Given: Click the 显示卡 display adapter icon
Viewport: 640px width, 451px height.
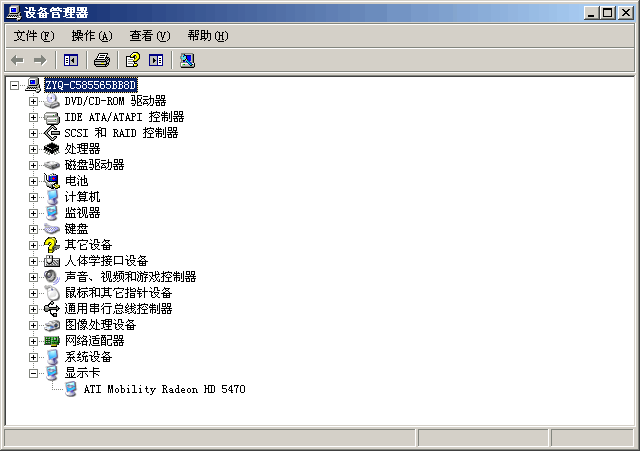Looking at the screenshot, I should point(52,373).
